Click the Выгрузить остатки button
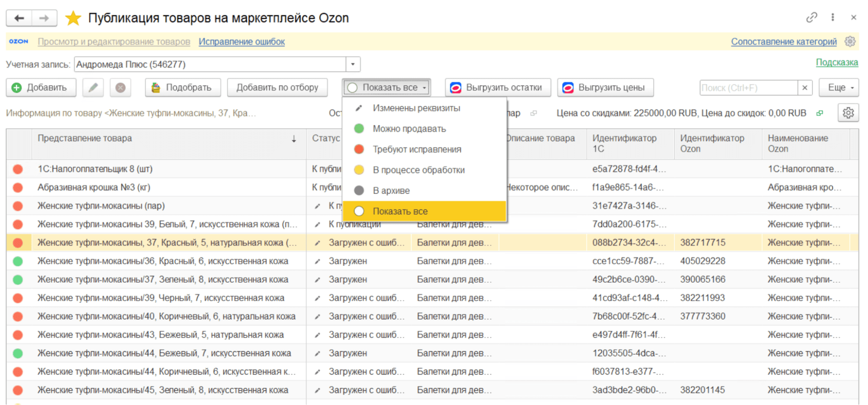Image resolution: width=868 pixels, height=405 pixels. pos(498,88)
